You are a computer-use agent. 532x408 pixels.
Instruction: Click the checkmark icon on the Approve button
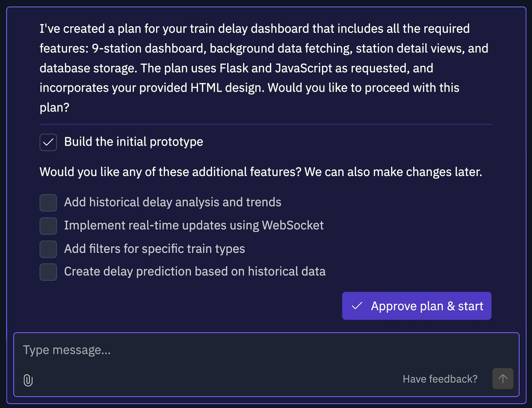click(357, 306)
